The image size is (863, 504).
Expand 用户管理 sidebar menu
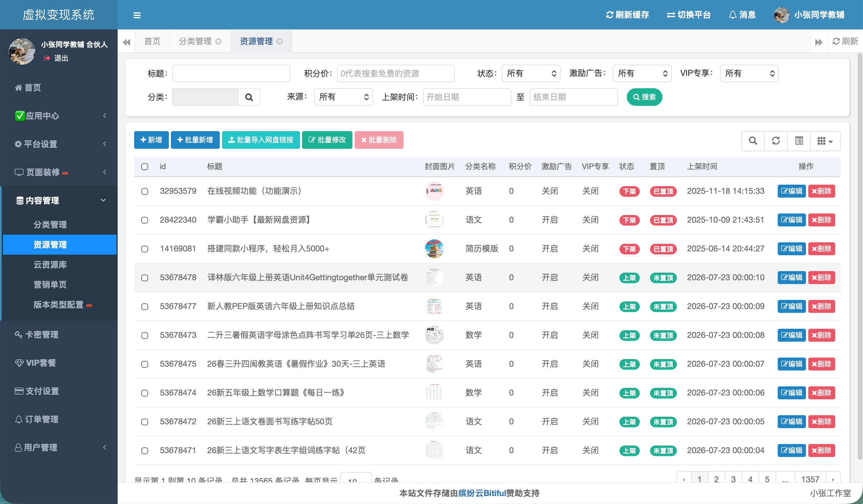coord(59,448)
